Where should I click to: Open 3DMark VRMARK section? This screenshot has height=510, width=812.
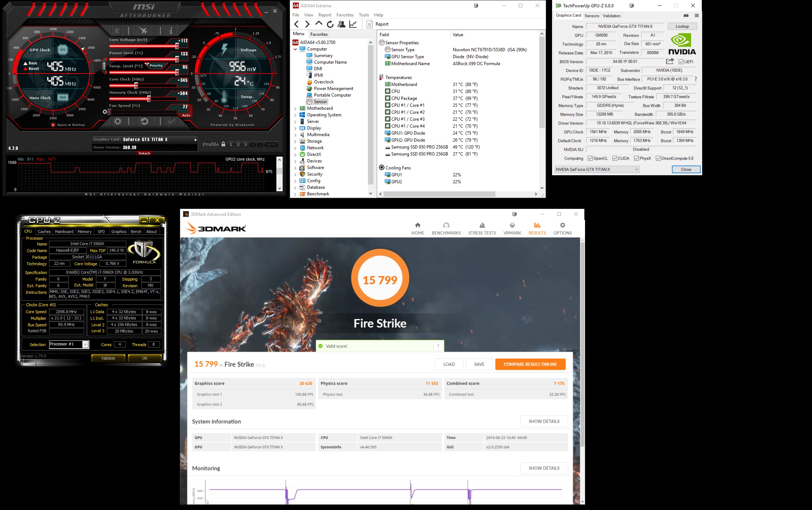(x=512, y=229)
